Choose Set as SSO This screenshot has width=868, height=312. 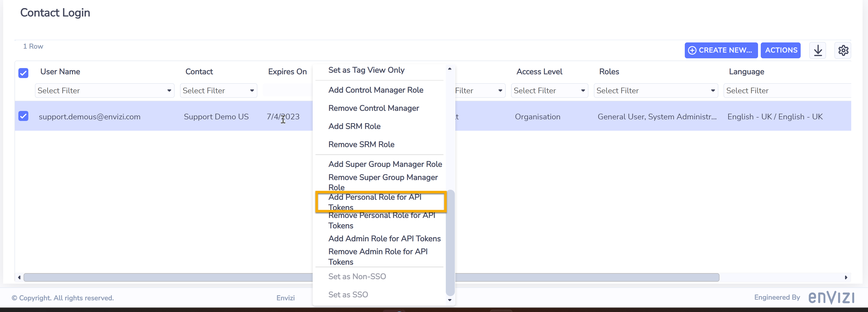[x=348, y=295]
